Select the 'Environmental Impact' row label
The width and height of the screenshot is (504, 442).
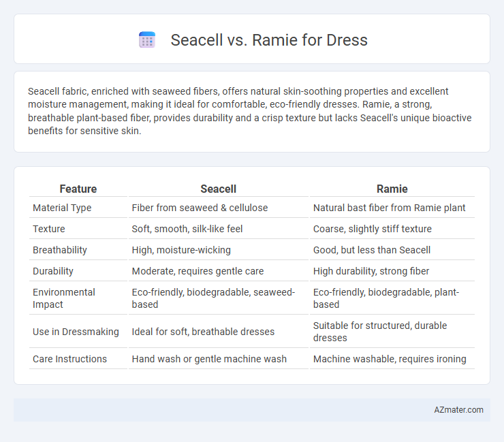[63, 298]
